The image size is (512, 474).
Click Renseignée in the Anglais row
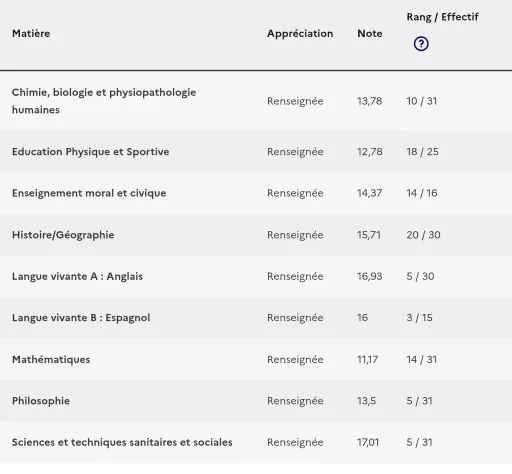[295, 276]
